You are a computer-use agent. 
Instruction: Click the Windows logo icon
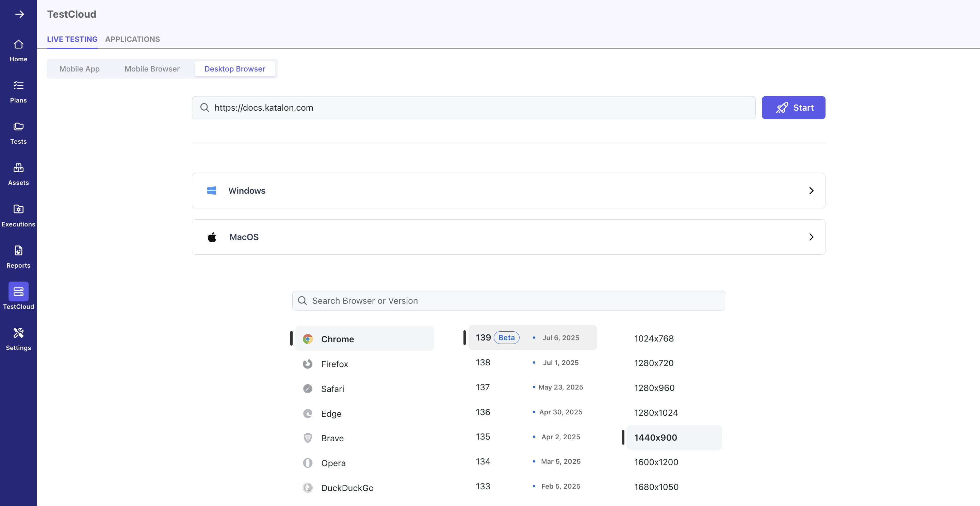coord(212,190)
